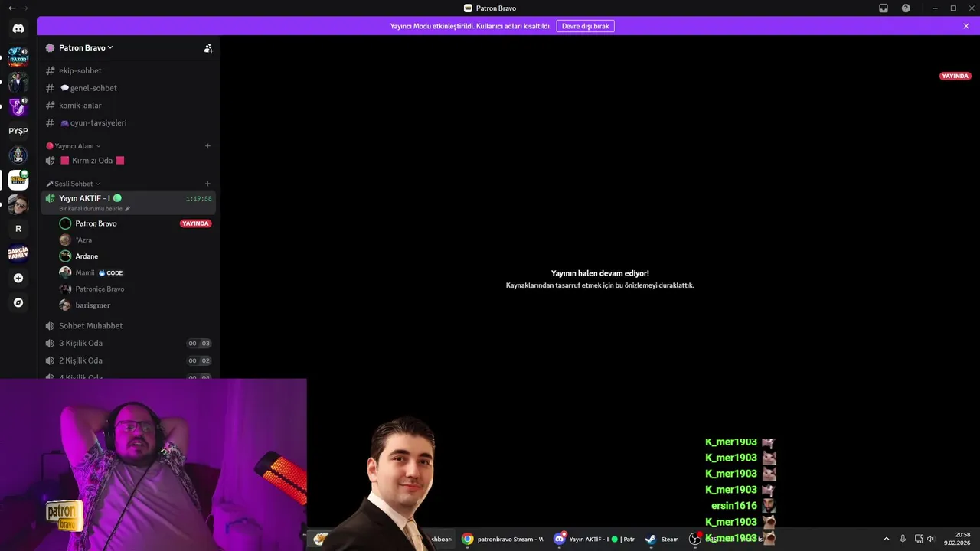980x551 pixels.
Task: Invite people to Patron Bravo server
Action: point(208,48)
